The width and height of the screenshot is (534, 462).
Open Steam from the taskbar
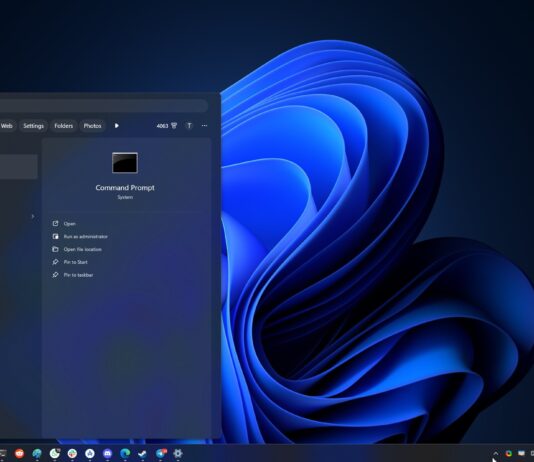tap(142, 453)
